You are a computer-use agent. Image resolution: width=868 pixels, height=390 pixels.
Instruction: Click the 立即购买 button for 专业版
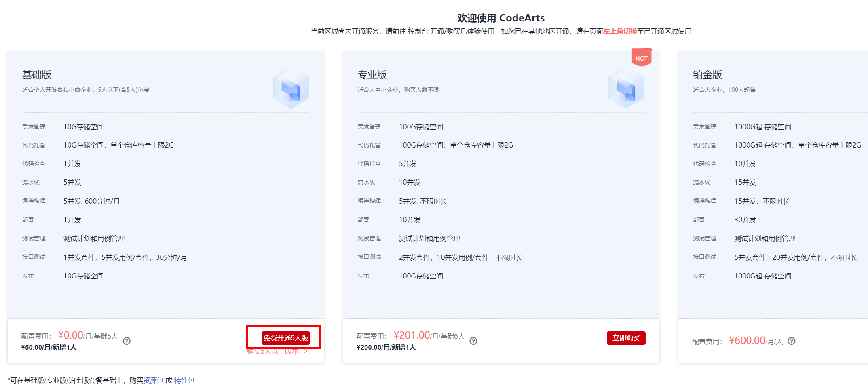pos(626,338)
